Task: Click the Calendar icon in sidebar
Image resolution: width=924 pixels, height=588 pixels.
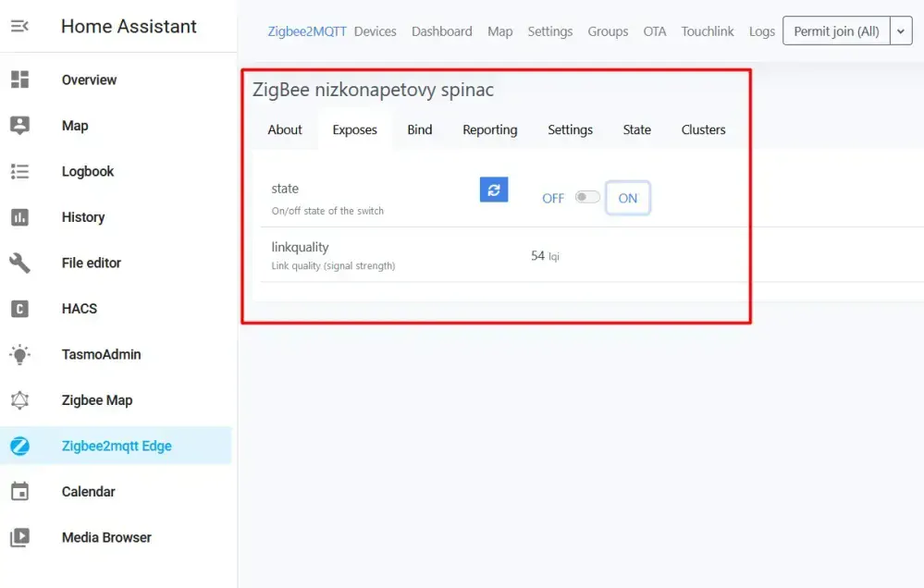Action: point(19,491)
